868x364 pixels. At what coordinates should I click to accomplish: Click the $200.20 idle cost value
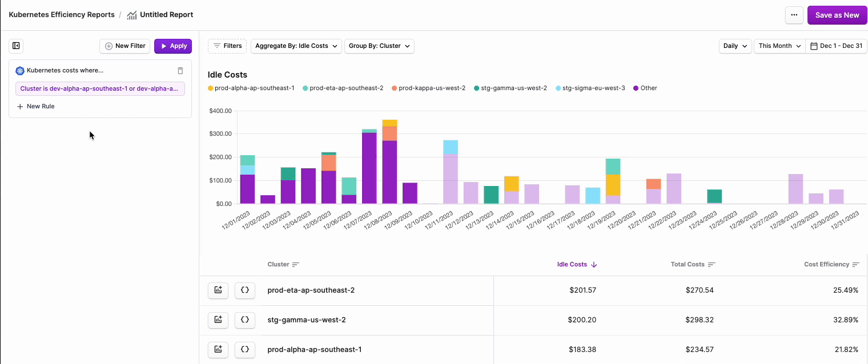(x=582, y=319)
